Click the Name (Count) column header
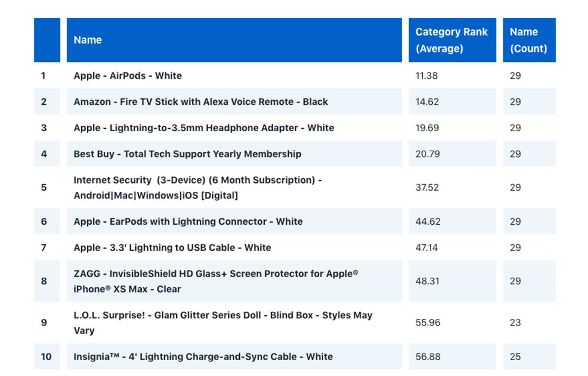The height and width of the screenshot is (376, 588). pos(528,40)
